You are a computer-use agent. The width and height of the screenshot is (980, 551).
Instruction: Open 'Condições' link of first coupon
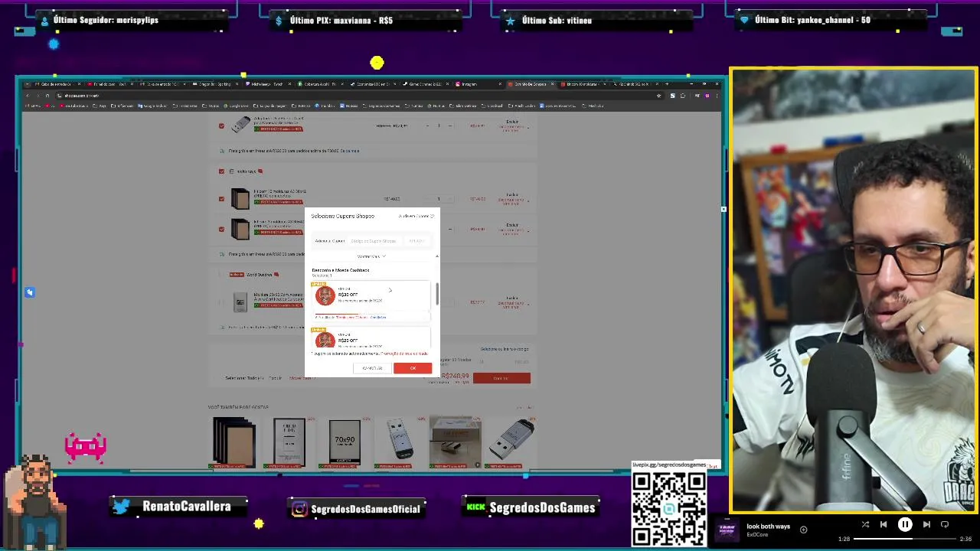coord(378,317)
